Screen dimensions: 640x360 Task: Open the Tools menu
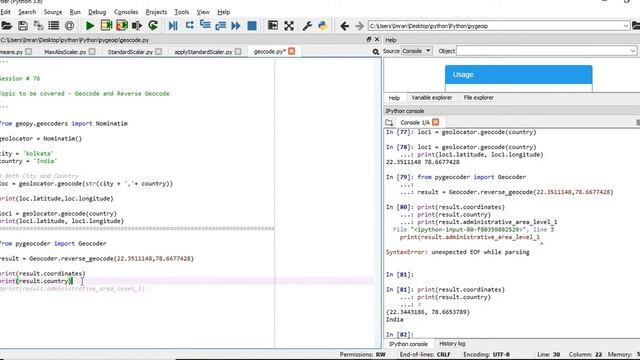182,12
